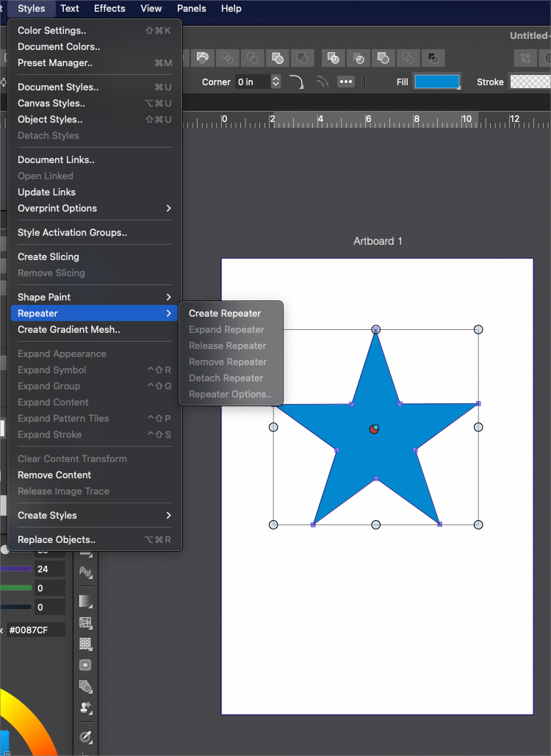Select the brick pattern tool
The width and height of the screenshot is (551, 756).
85,644
